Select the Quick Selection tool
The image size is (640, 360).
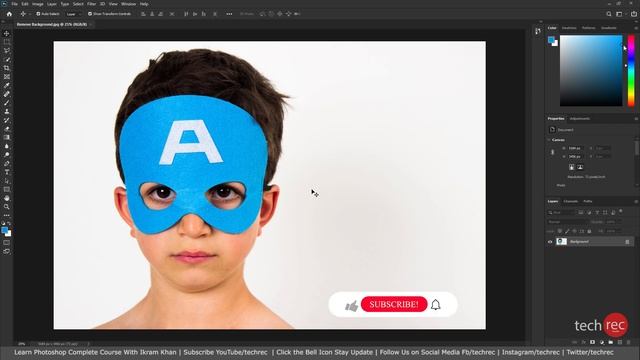click(7, 60)
